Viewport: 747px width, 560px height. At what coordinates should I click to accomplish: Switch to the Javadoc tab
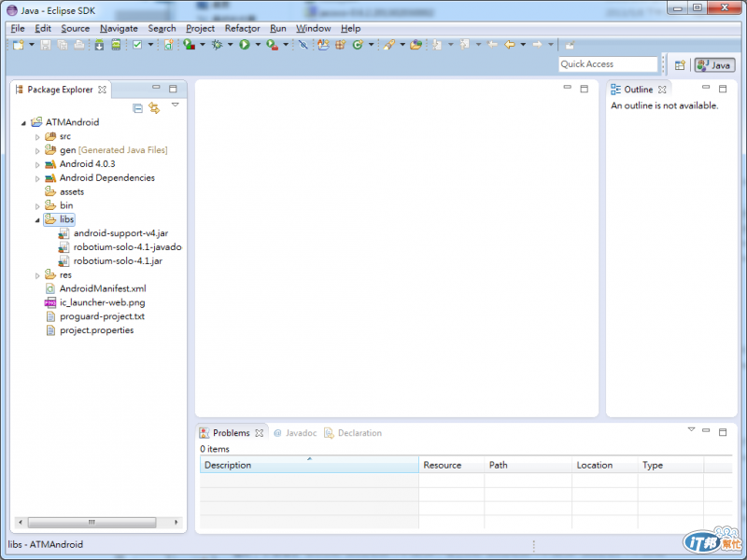click(x=295, y=433)
